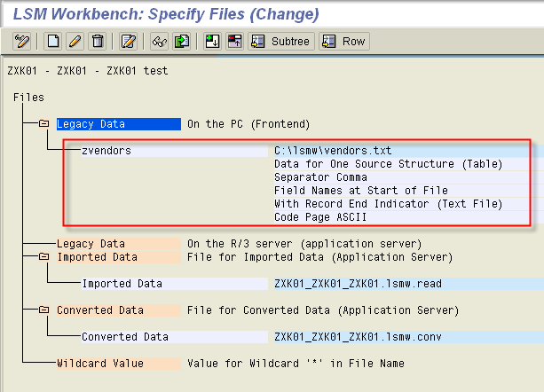The width and height of the screenshot is (544, 392).
Task: Select the C:\lsmw\vendors.txt file path
Action: coord(333,151)
